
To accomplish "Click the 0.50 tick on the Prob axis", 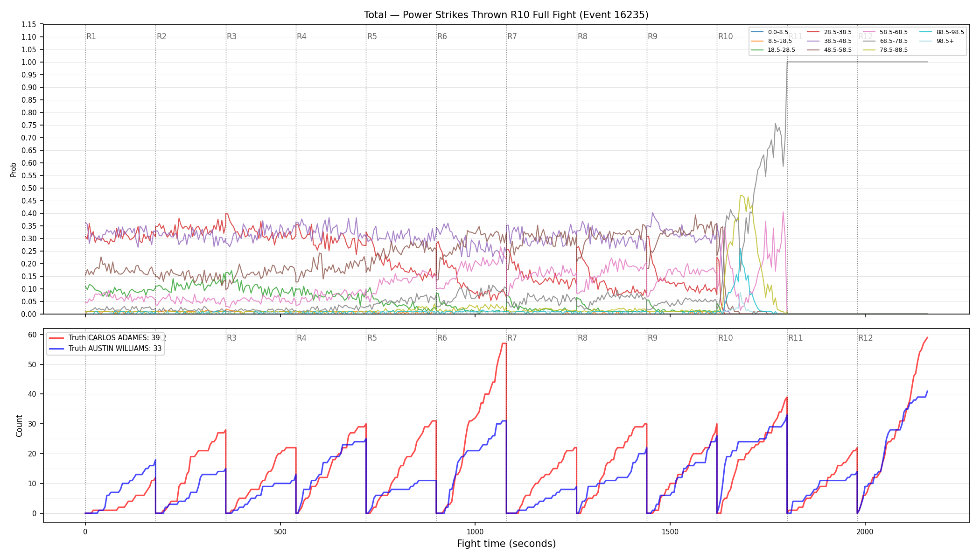I will [x=29, y=188].
